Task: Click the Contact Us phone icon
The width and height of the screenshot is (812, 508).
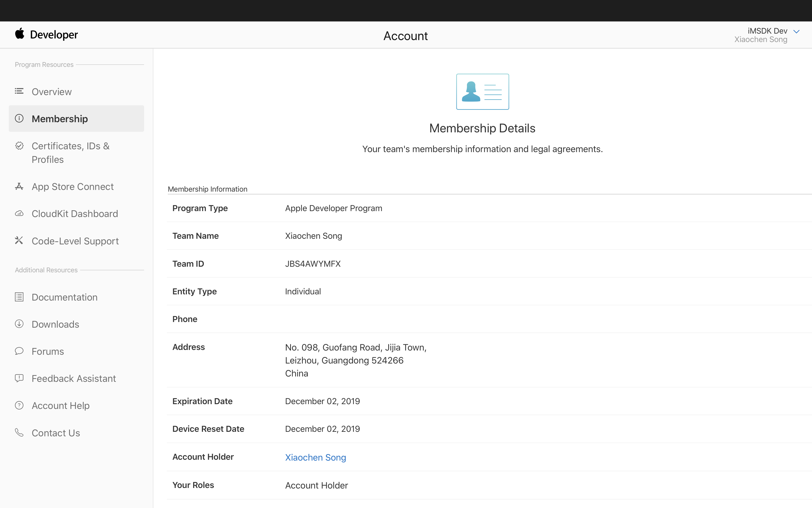Action: coord(19,432)
